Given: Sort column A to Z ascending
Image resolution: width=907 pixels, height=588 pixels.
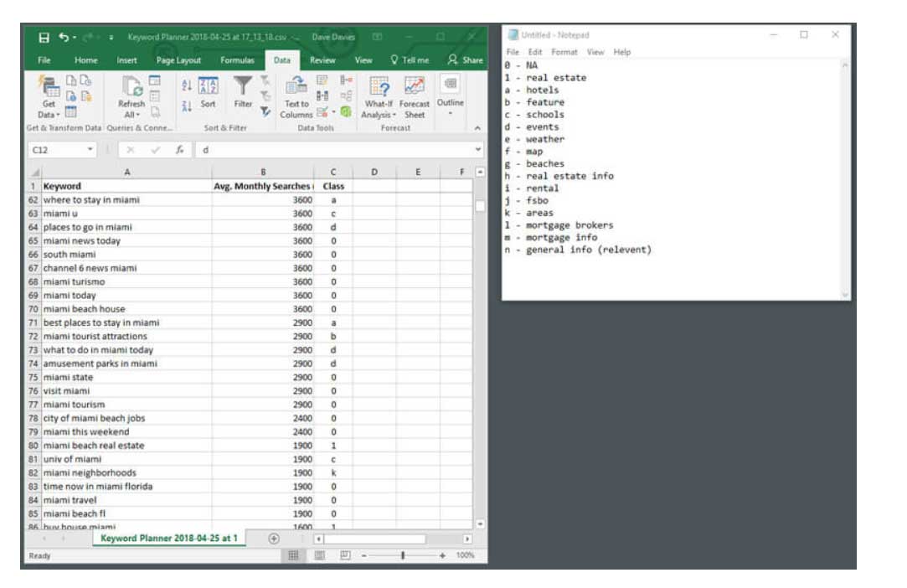Looking at the screenshot, I should point(187,85).
